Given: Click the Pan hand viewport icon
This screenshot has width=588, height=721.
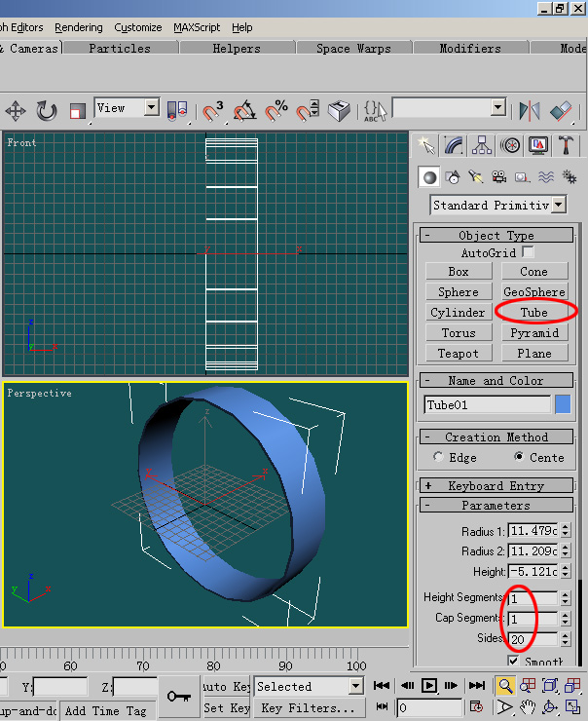Looking at the screenshot, I should (528, 706).
